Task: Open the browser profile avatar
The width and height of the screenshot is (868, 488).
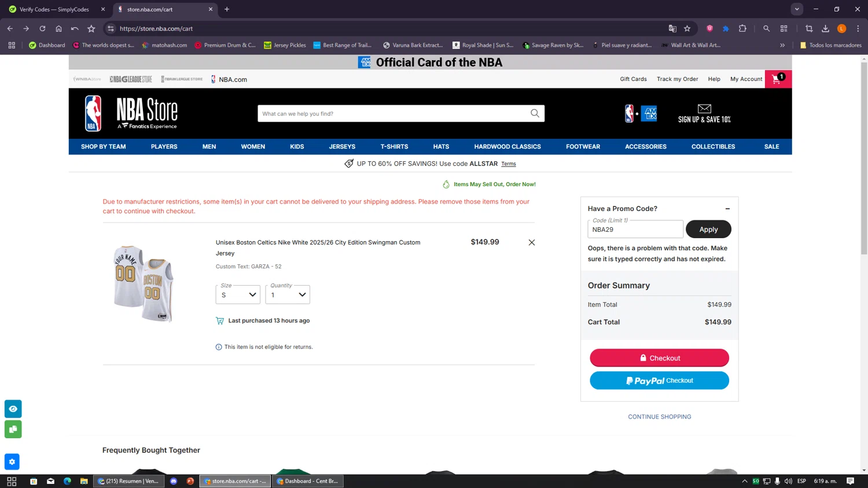Action: [x=842, y=28]
